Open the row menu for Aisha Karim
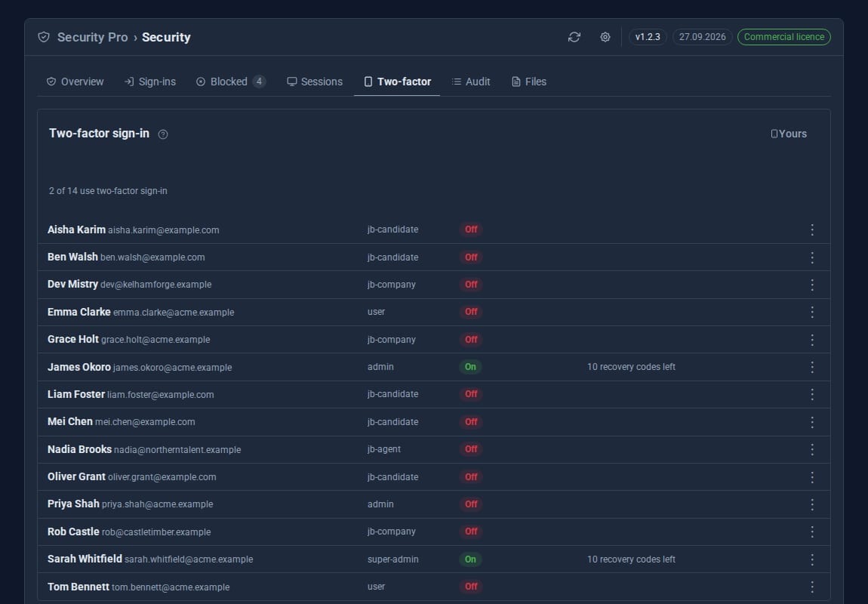This screenshot has height=604, width=868. pos(812,230)
